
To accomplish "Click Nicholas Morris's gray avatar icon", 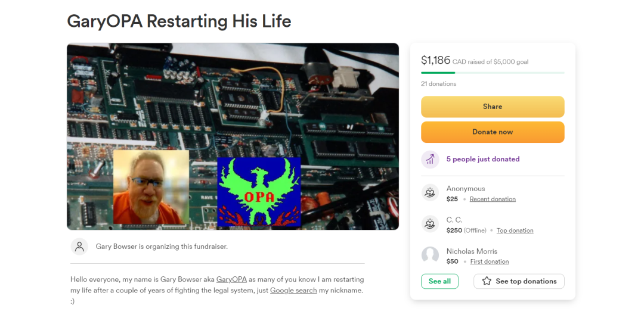I will (x=430, y=255).
